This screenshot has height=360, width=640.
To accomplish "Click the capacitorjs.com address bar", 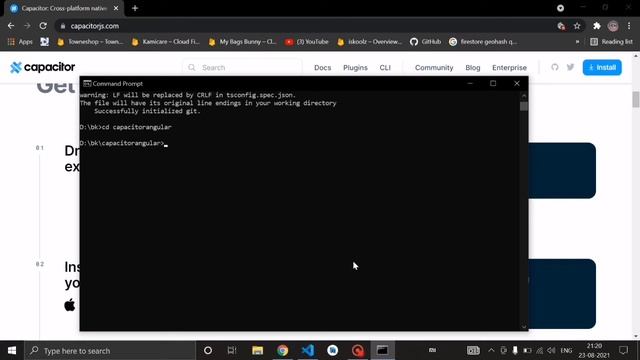I will coord(310,26).
